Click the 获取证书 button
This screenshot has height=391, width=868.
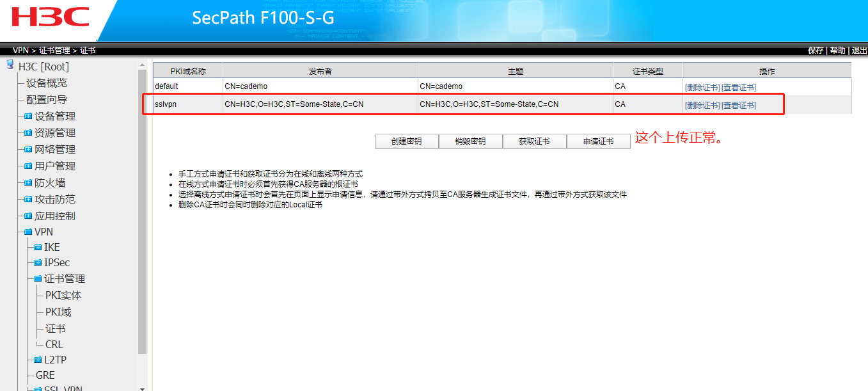point(535,141)
